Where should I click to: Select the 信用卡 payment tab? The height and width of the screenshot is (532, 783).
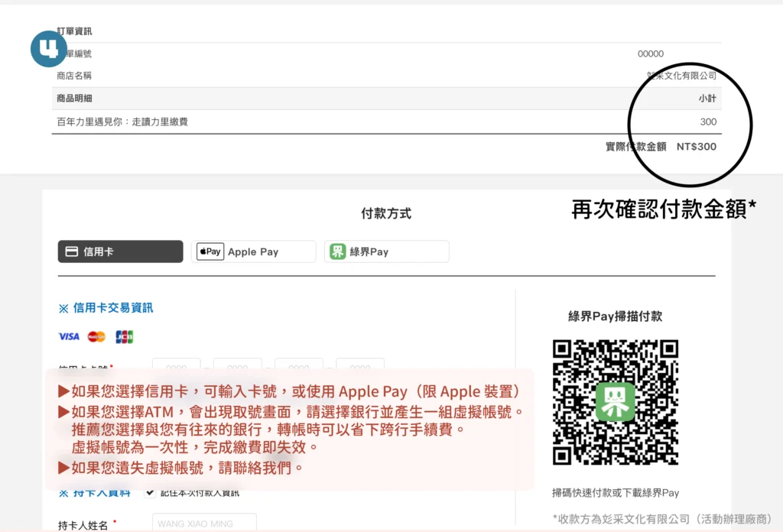pos(120,251)
